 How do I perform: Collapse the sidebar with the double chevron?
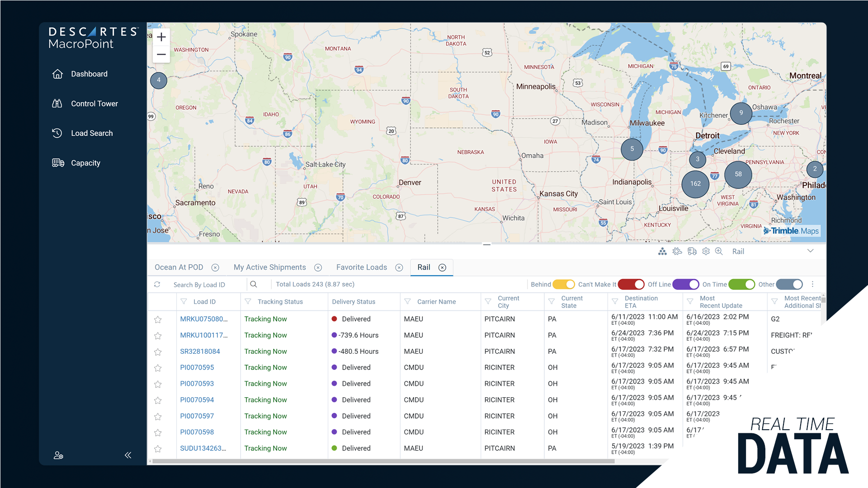click(128, 455)
